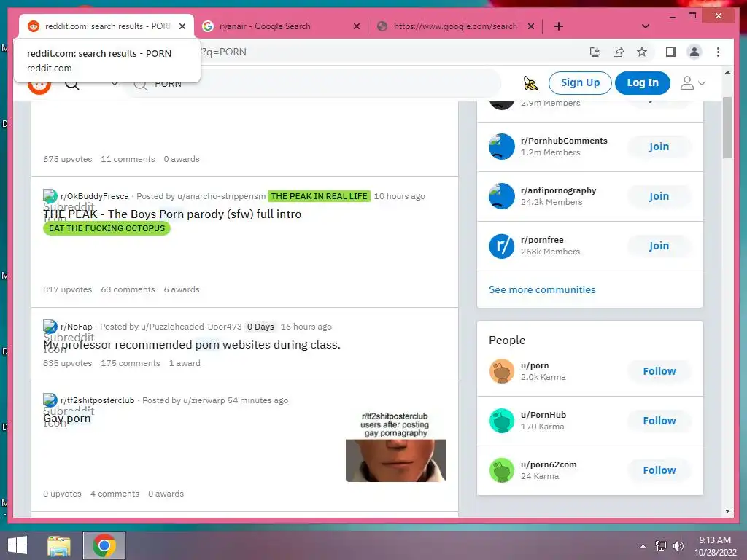Join the r/antipornography community
Viewport: 747px width, 560px height.
point(659,196)
